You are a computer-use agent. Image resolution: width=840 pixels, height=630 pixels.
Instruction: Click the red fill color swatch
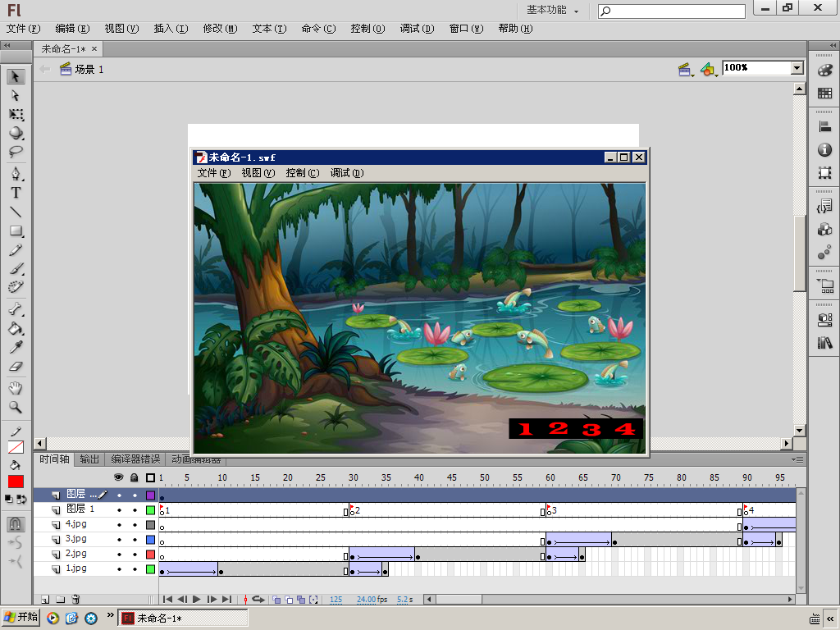[16, 482]
